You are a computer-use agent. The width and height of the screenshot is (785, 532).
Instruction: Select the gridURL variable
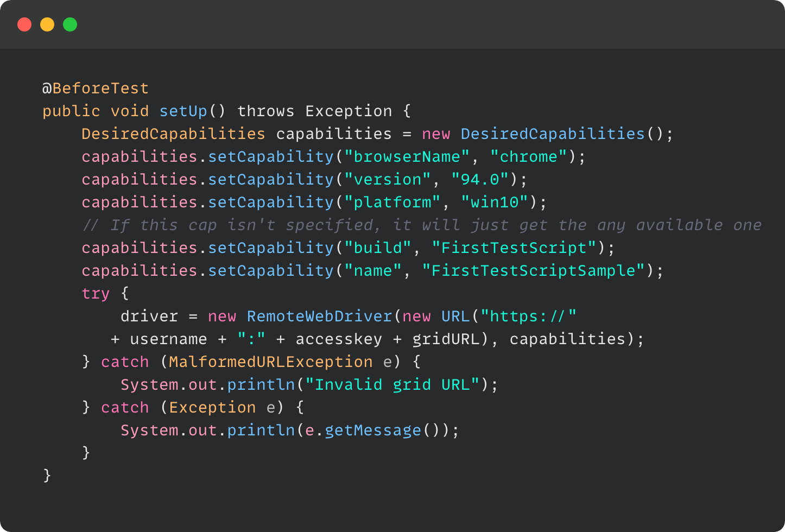446,339
